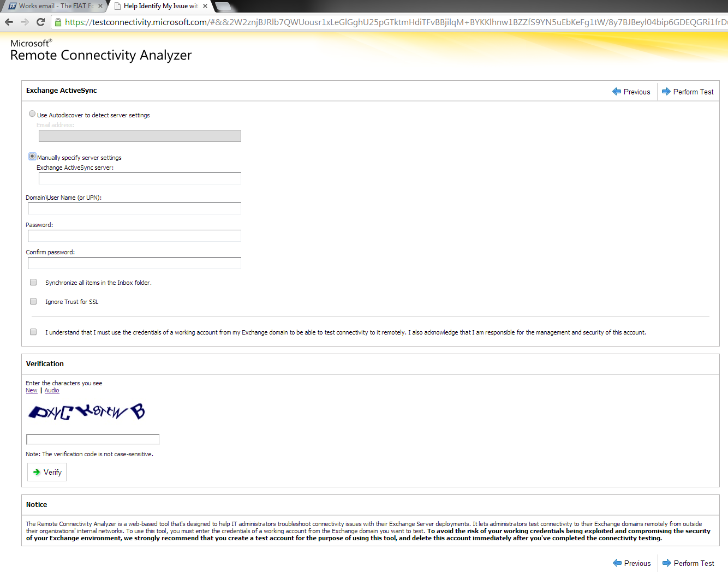The height and width of the screenshot is (579, 728).
Task: Click top Previous link
Action: point(631,92)
